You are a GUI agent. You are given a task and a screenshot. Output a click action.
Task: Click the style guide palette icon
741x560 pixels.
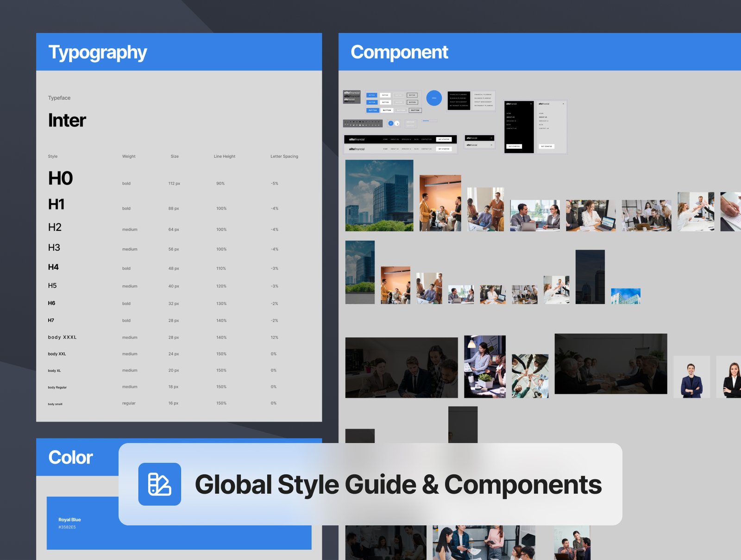[159, 484]
